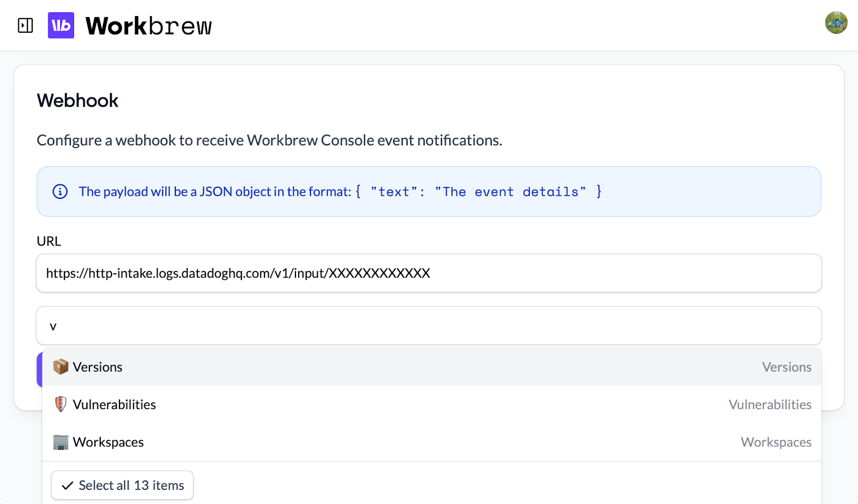Click the webhook URL input field
This screenshot has height=504, width=858.
pyautogui.click(x=429, y=273)
